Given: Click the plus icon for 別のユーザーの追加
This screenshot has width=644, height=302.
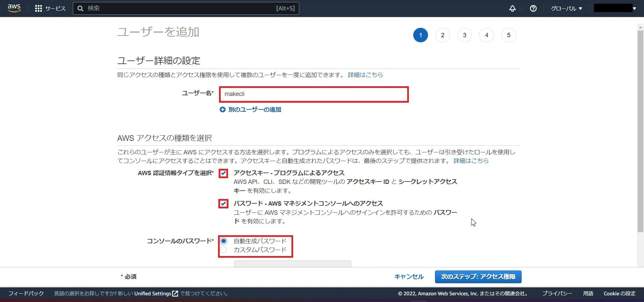Looking at the screenshot, I should (222, 109).
